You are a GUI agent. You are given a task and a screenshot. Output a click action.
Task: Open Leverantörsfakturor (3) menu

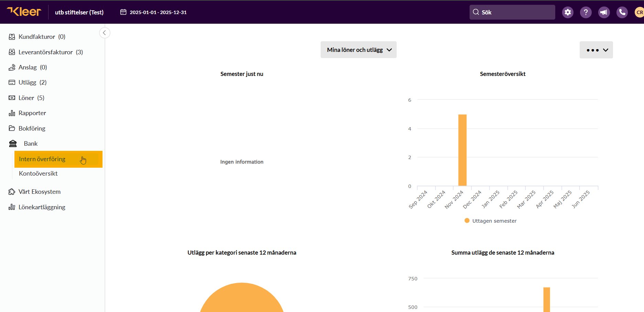(51, 52)
